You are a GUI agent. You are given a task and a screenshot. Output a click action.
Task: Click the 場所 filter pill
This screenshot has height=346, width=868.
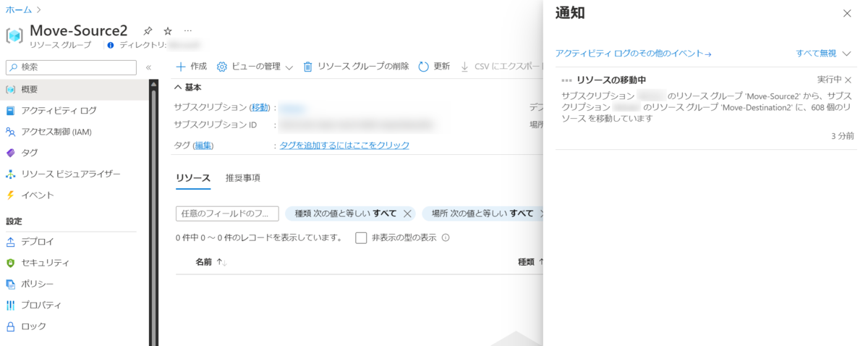482,214
